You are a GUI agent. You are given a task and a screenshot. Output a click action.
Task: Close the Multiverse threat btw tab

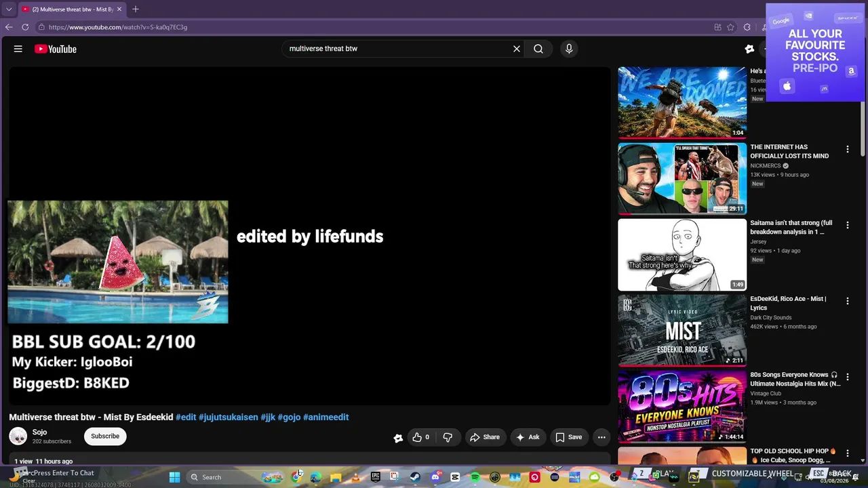pos(119,9)
